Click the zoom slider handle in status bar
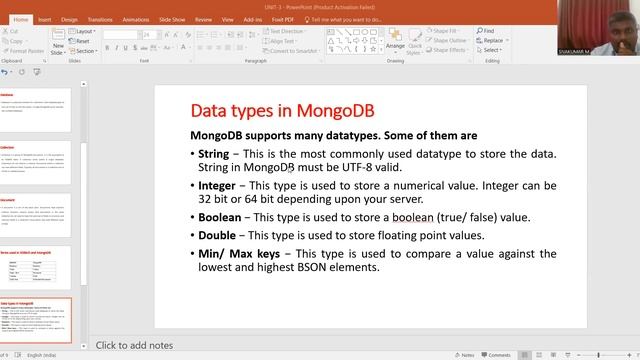The image size is (640, 360). click(x=598, y=355)
